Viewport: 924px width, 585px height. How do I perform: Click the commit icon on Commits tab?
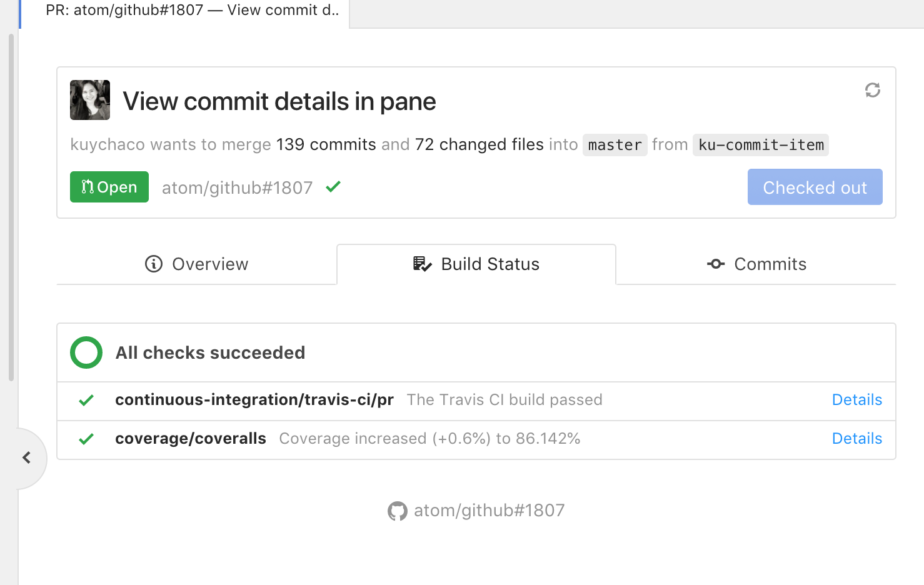pyautogui.click(x=716, y=264)
